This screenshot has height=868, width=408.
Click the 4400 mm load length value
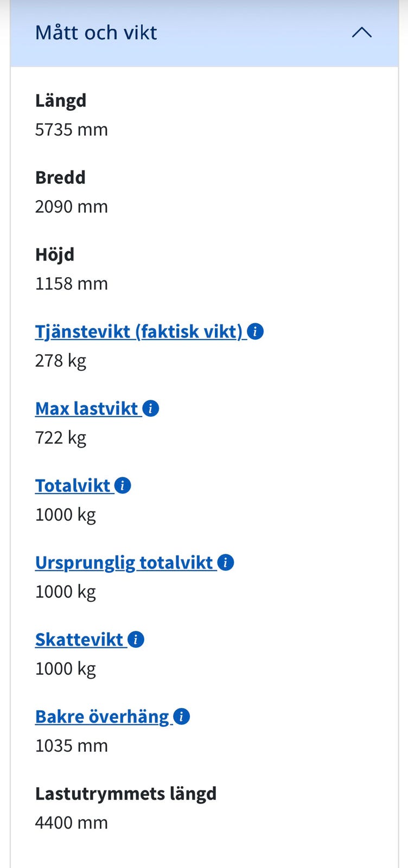click(x=72, y=823)
